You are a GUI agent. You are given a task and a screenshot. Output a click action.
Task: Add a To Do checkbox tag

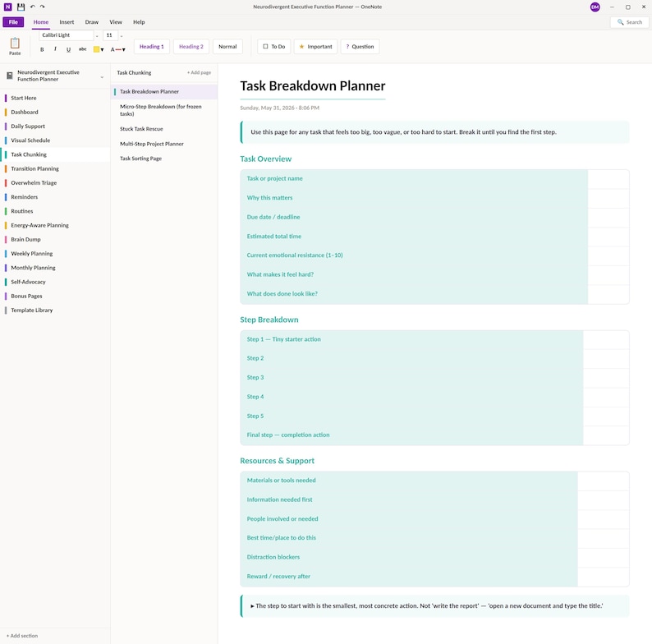click(274, 47)
